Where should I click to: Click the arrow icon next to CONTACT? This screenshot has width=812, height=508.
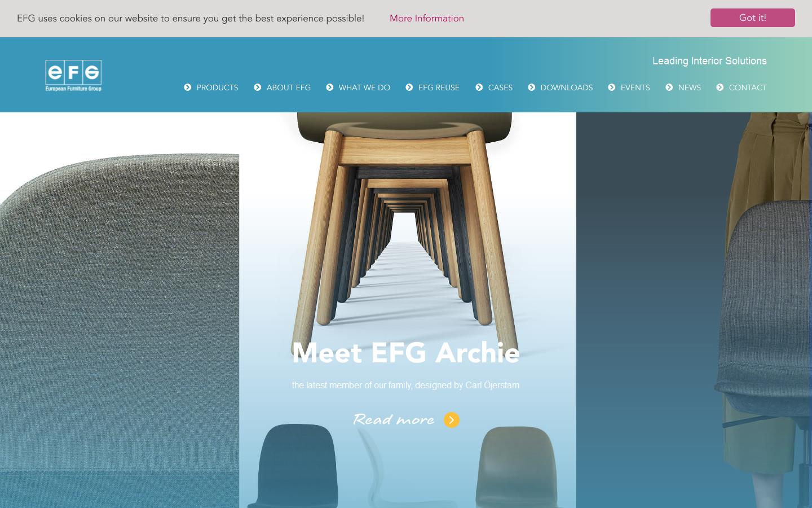coord(720,87)
